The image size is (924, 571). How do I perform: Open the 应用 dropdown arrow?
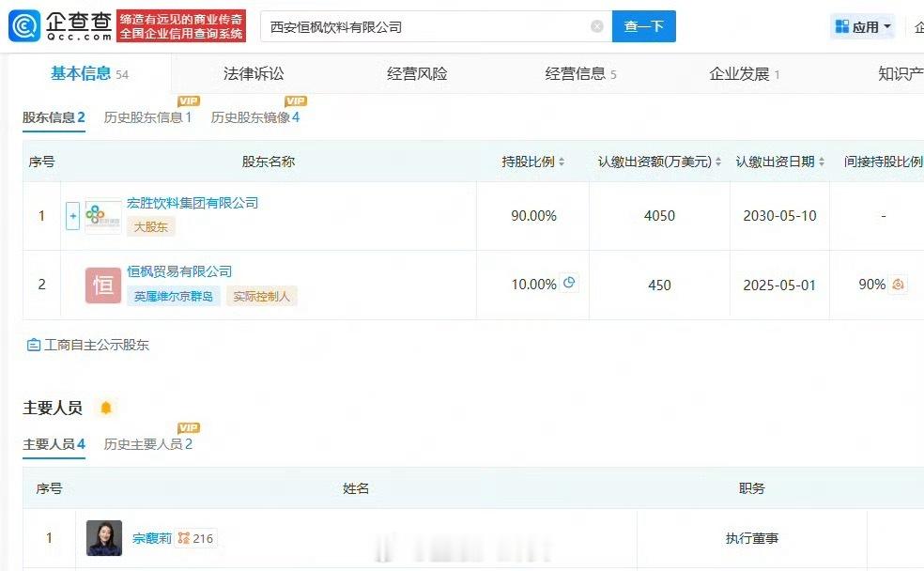(x=887, y=26)
